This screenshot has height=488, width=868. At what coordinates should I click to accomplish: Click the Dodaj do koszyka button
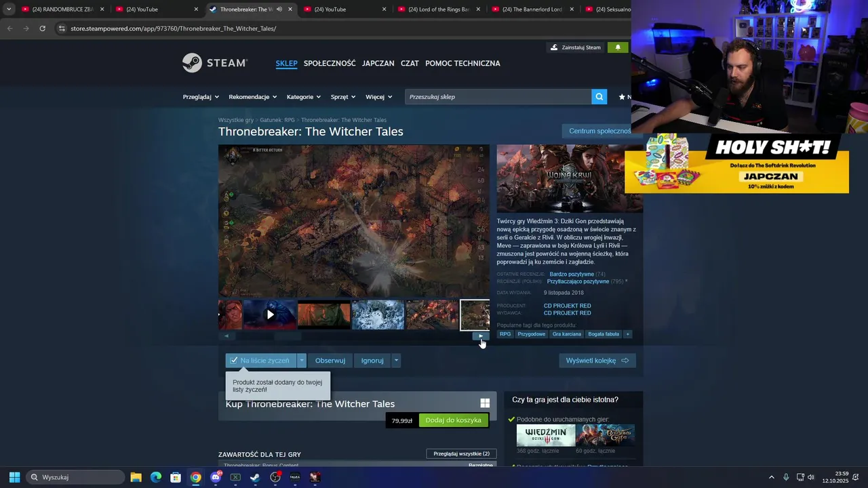453,420
